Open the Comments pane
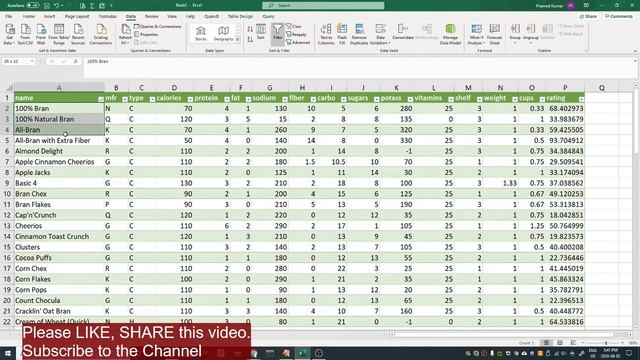The width and height of the screenshot is (640, 360). [619, 16]
